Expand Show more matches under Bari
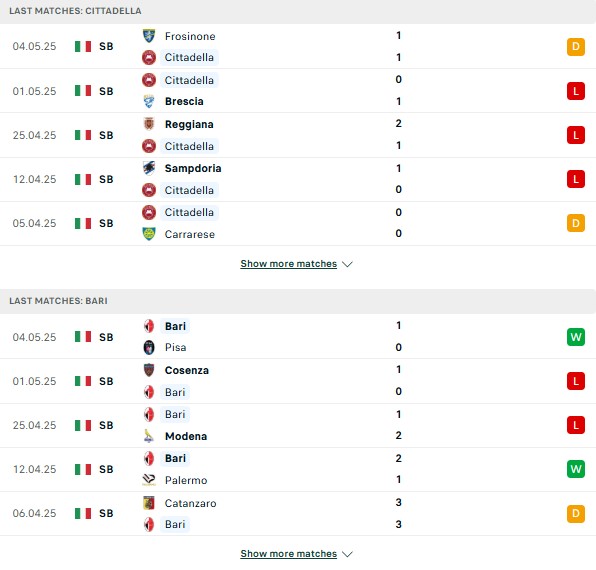Screen dimensions: 596x570 pos(288,554)
